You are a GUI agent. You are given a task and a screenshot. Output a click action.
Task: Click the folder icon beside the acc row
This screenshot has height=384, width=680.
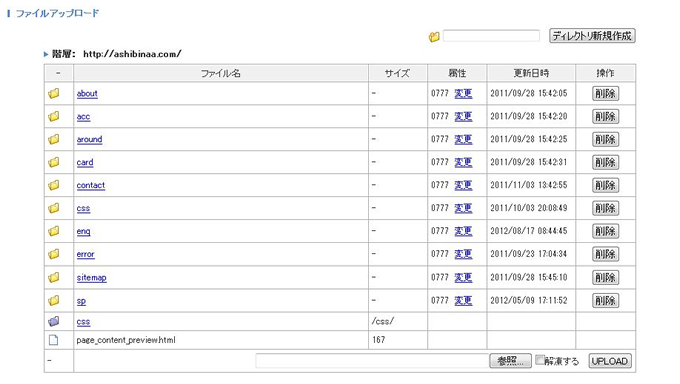coord(54,116)
